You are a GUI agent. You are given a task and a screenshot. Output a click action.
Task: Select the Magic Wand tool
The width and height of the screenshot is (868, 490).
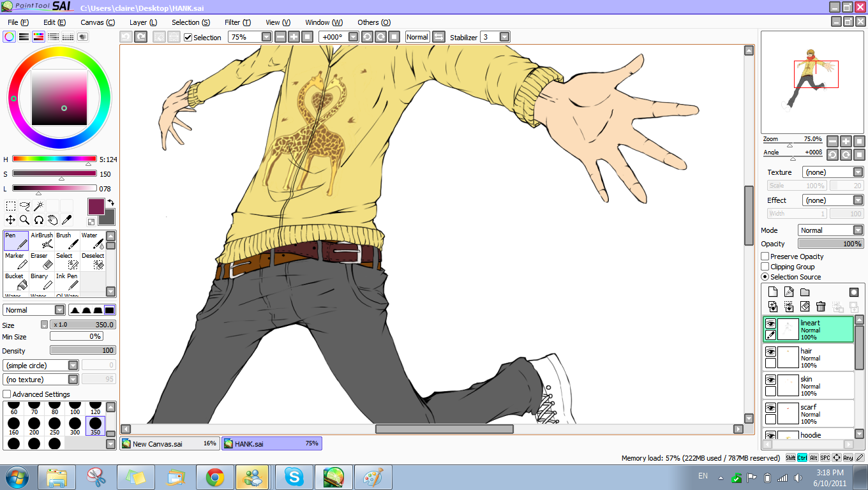[39, 206]
